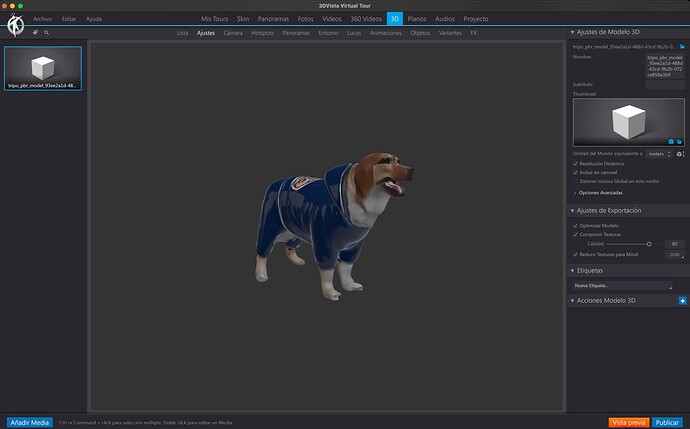
Task: Toggle the Resolución Dinámica checkbox
Action: (575, 163)
